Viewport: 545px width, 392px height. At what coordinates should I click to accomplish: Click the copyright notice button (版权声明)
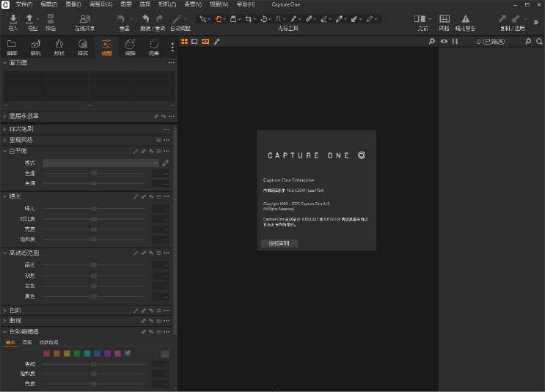click(279, 243)
